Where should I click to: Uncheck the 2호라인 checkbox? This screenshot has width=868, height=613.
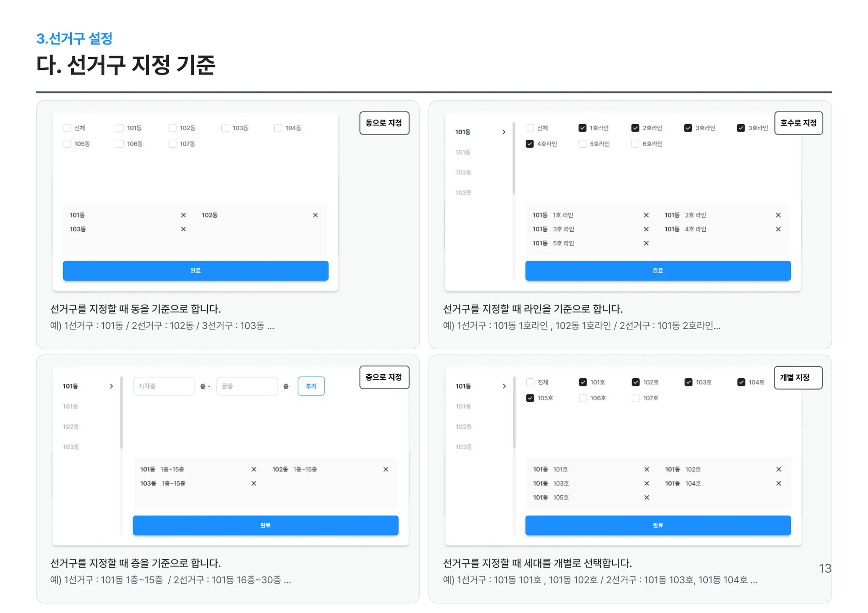(x=635, y=128)
